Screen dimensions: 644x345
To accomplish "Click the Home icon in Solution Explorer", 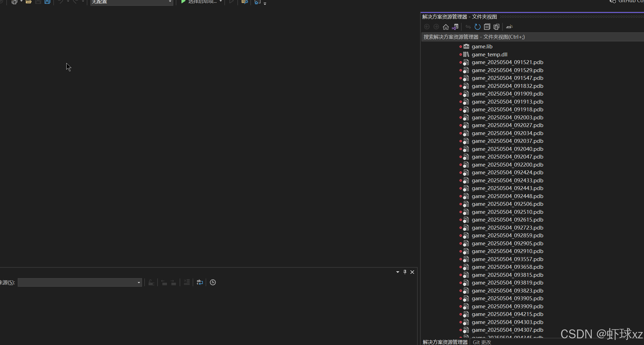I will [446, 27].
